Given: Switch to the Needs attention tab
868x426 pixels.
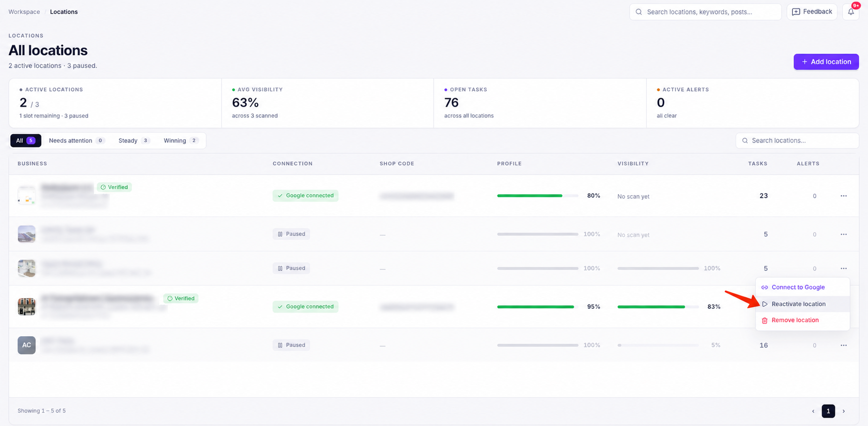Looking at the screenshot, I should point(77,141).
